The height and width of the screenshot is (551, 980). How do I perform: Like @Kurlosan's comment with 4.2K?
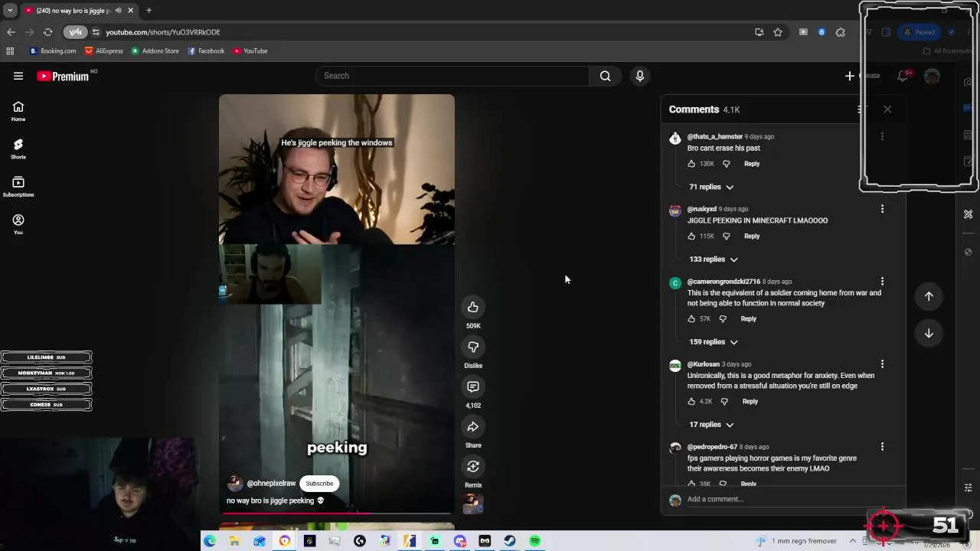tap(691, 402)
